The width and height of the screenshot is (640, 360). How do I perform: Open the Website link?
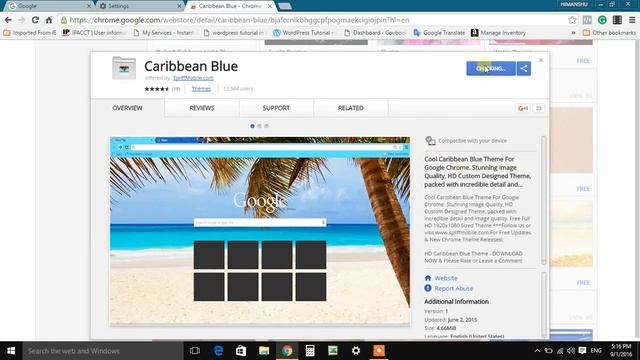click(446, 278)
